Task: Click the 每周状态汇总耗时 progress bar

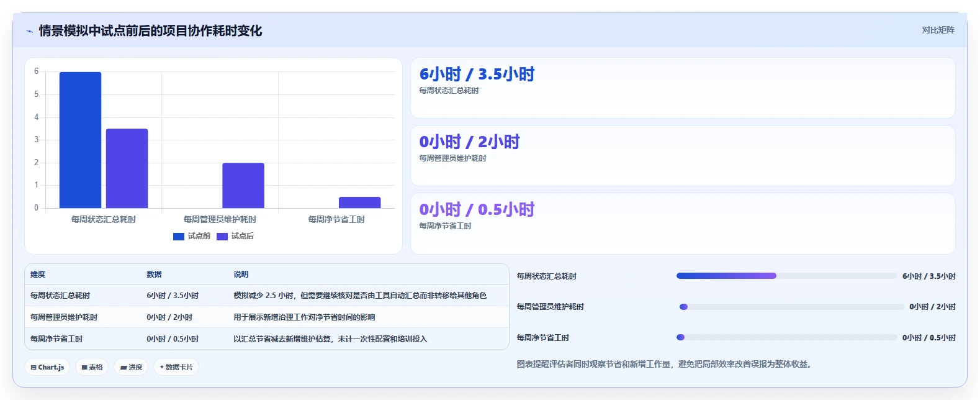Action: (x=786, y=276)
